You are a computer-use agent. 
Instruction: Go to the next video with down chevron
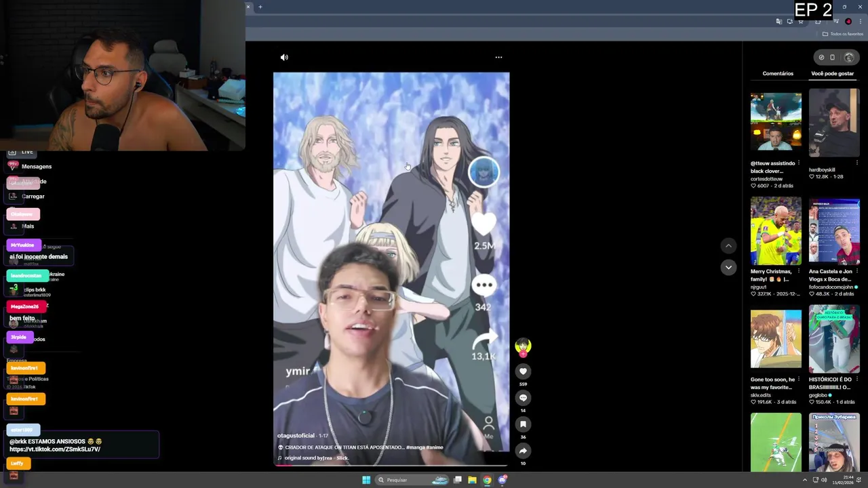[x=728, y=267]
